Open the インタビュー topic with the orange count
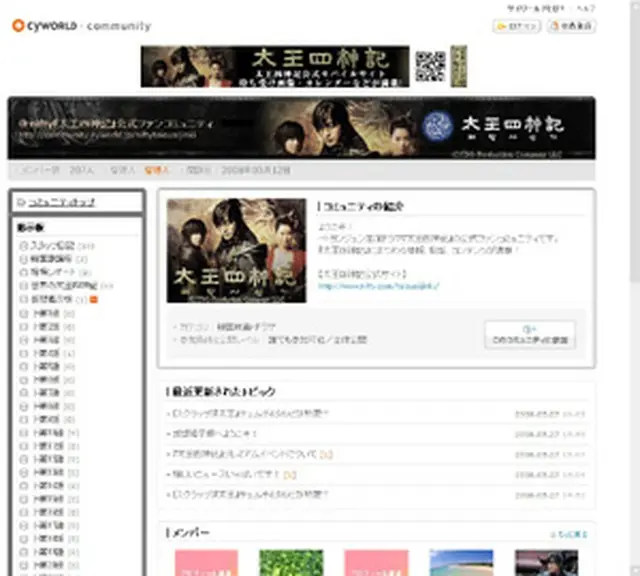 point(226,474)
